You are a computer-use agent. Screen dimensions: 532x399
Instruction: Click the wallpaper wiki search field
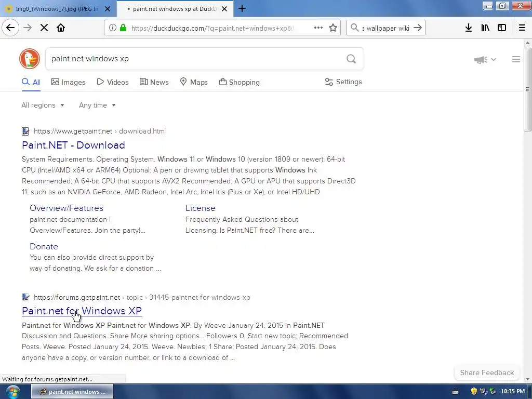[x=386, y=28]
